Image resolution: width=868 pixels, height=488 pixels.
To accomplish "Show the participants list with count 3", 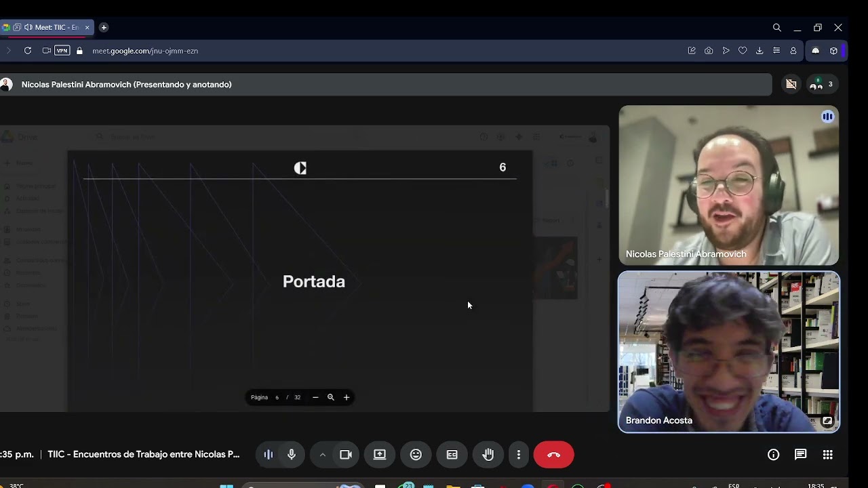I will tap(823, 85).
